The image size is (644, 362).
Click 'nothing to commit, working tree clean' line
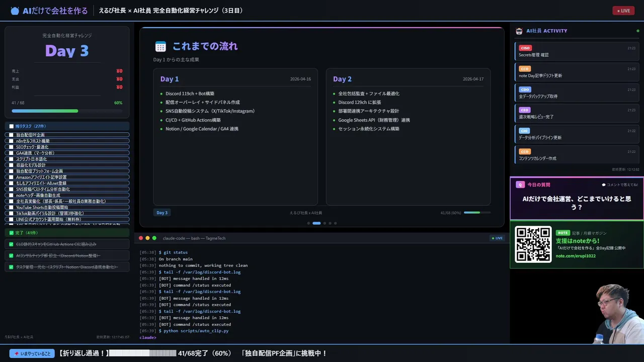[203, 265]
